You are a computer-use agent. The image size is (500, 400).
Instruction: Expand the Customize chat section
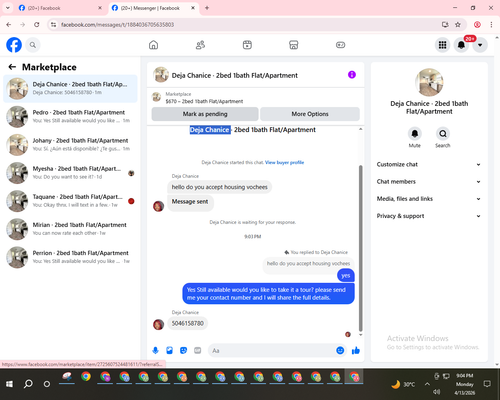point(429,164)
